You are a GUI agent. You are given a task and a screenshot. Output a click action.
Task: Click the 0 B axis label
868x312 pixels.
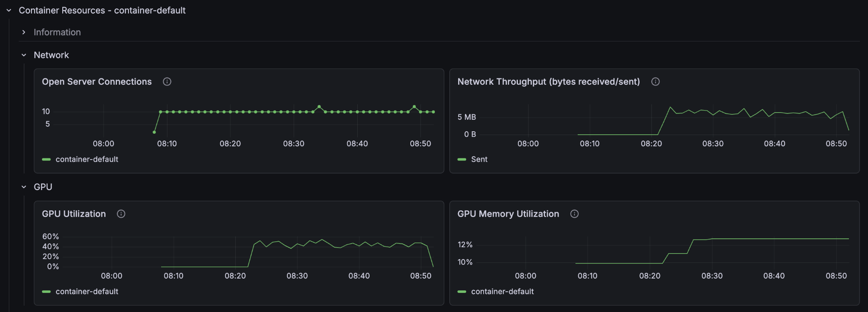click(x=470, y=134)
